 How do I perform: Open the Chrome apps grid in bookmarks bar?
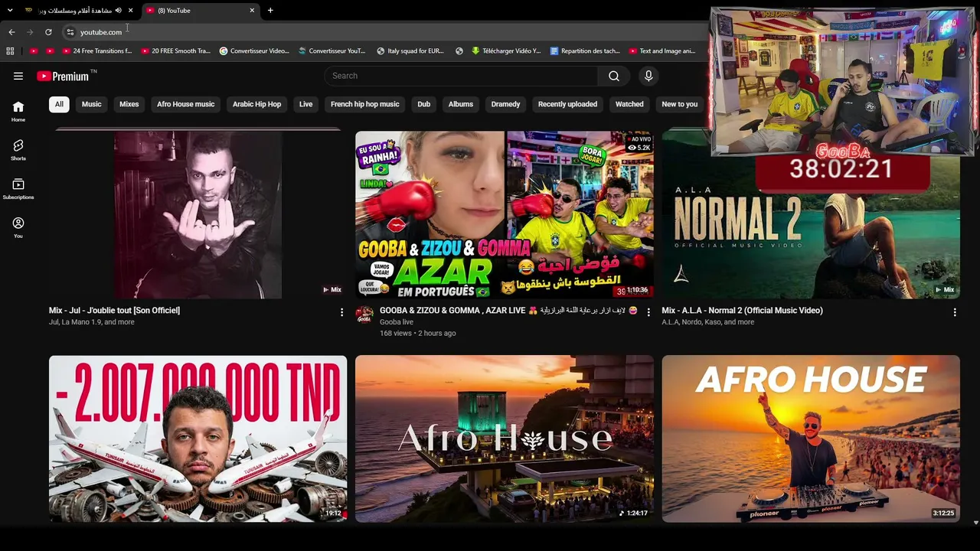[x=10, y=51]
